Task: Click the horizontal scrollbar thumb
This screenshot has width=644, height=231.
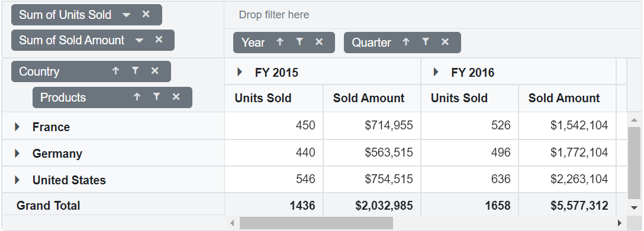Action: click(316, 223)
